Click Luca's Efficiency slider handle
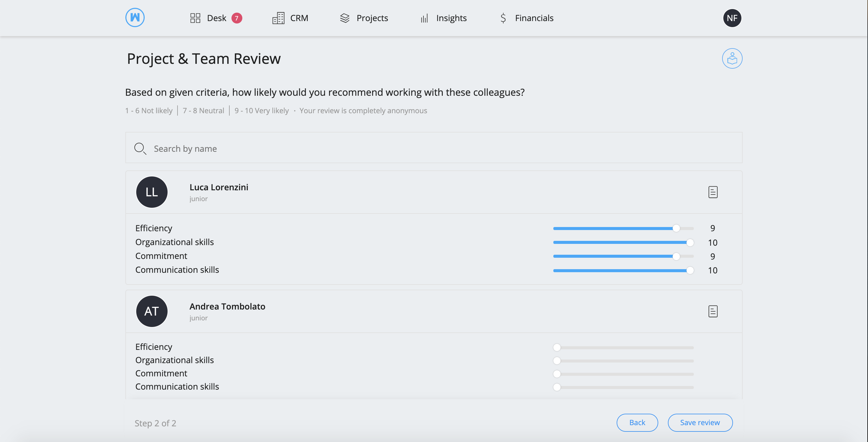 pyautogui.click(x=676, y=229)
